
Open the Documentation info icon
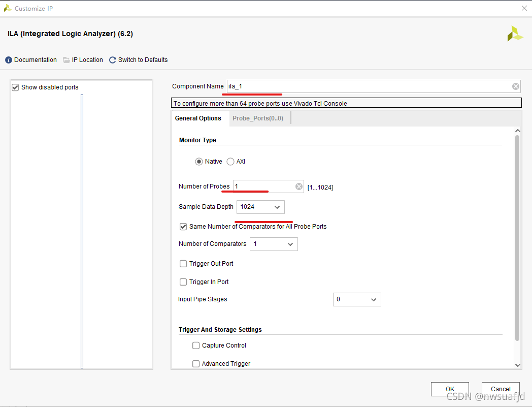[9, 60]
